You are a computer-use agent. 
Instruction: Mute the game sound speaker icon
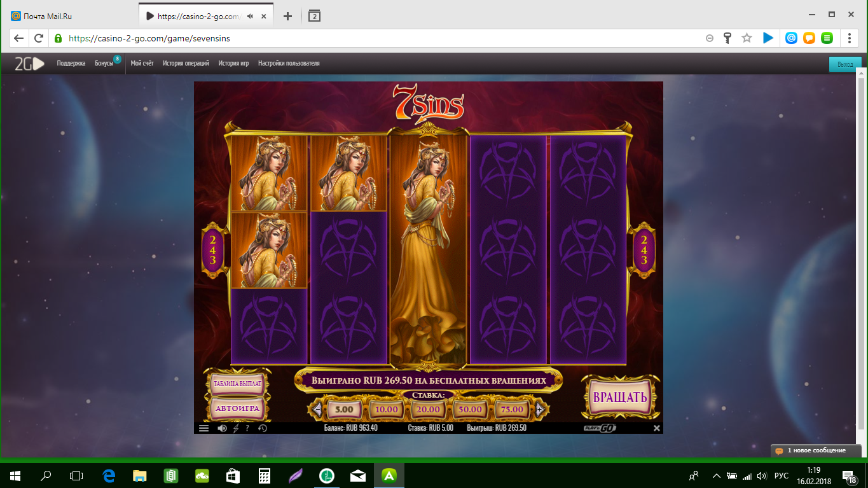click(x=222, y=428)
